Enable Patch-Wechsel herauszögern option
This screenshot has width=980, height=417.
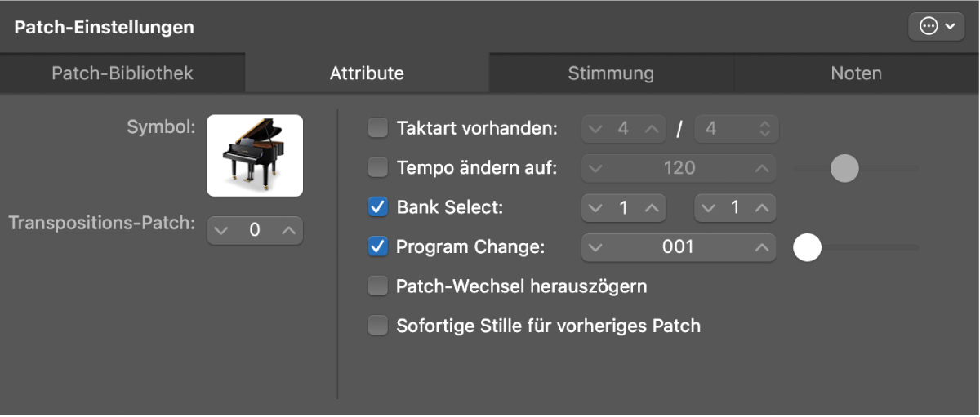click(x=378, y=286)
